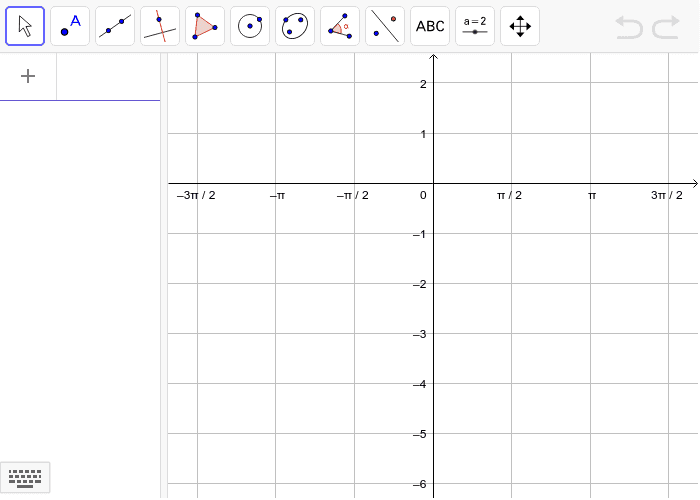Image resolution: width=700 pixels, height=500 pixels.
Task: Choose the Point tool
Action: click(x=70, y=26)
